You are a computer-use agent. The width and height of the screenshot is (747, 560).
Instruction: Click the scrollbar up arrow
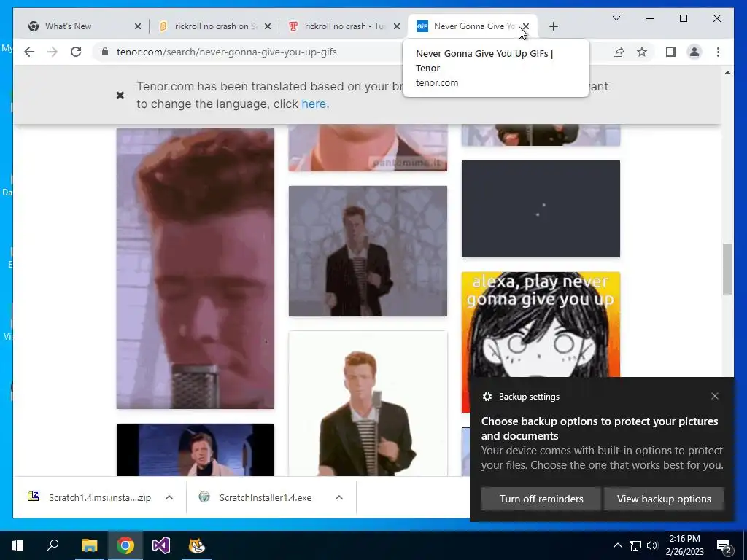(x=727, y=72)
